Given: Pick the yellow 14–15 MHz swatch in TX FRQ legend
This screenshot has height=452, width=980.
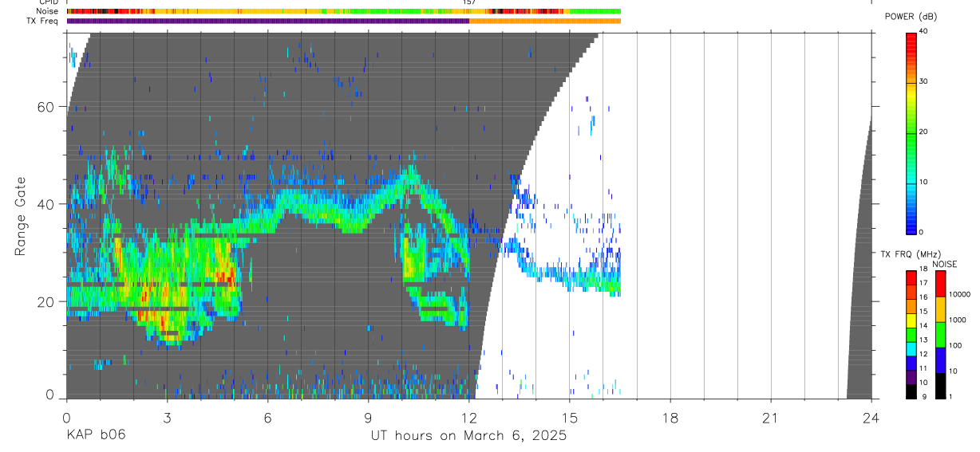Looking at the screenshot, I should pos(911,320).
